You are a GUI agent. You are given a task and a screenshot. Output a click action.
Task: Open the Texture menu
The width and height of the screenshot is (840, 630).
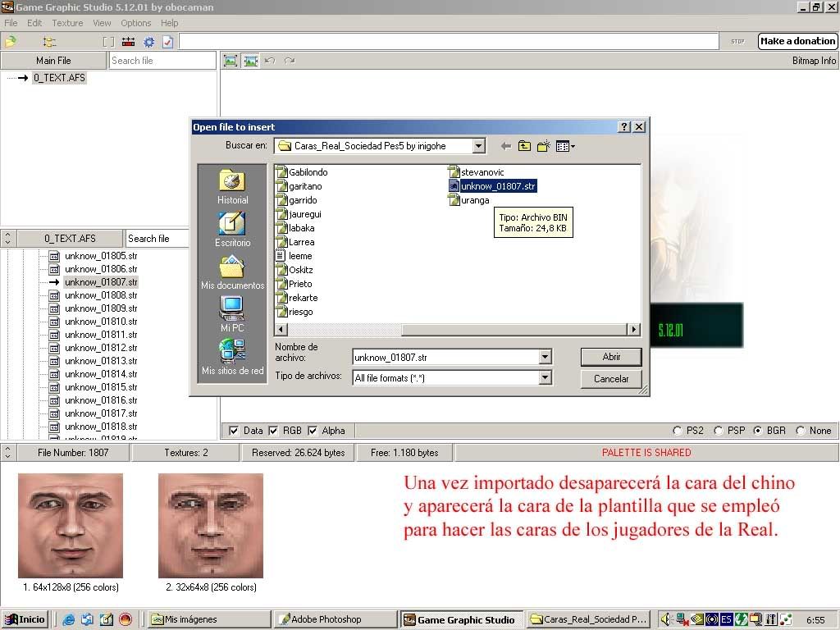(x=67, y=23)
